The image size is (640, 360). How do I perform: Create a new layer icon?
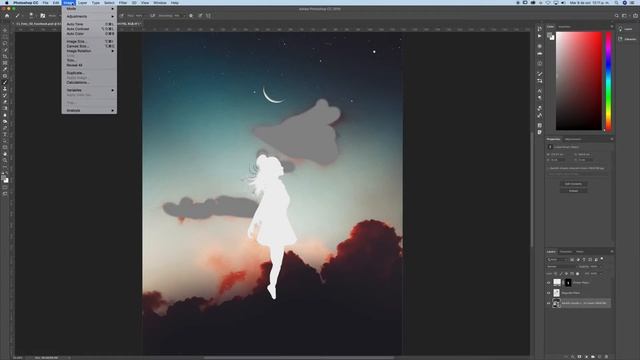click(x=600, y=357)
